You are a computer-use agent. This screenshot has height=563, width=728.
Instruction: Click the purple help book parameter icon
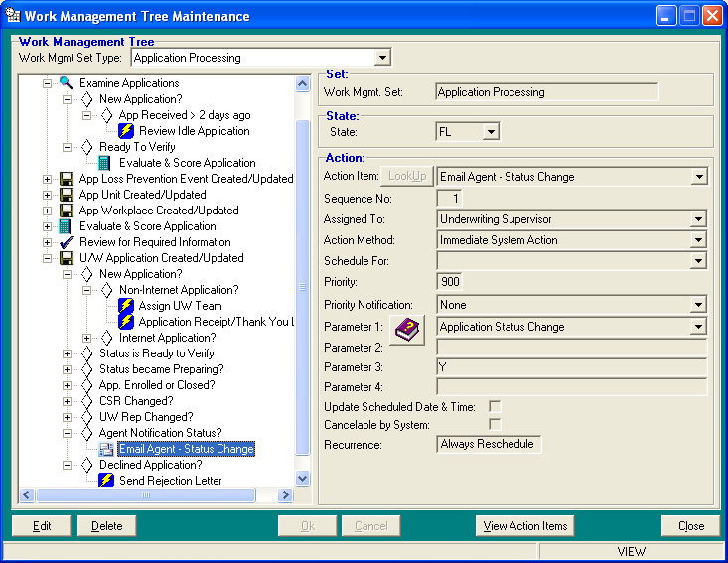pos(407,330)
